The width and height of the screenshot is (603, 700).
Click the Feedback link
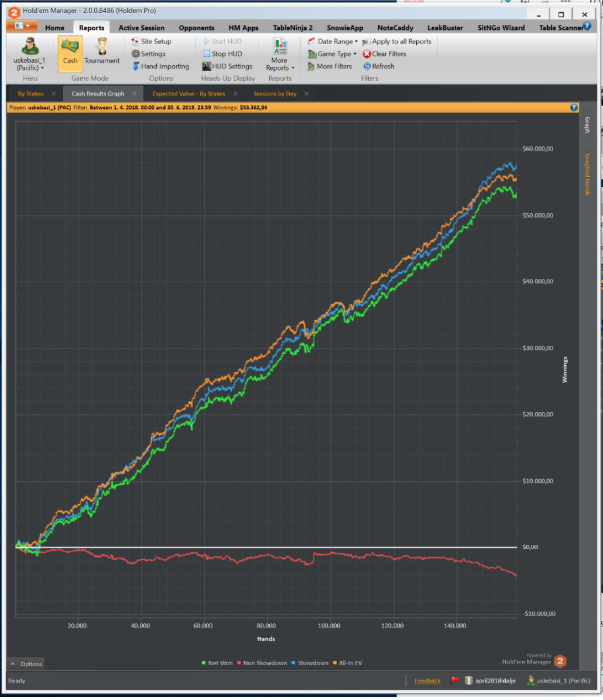click(x=427, y=681)
